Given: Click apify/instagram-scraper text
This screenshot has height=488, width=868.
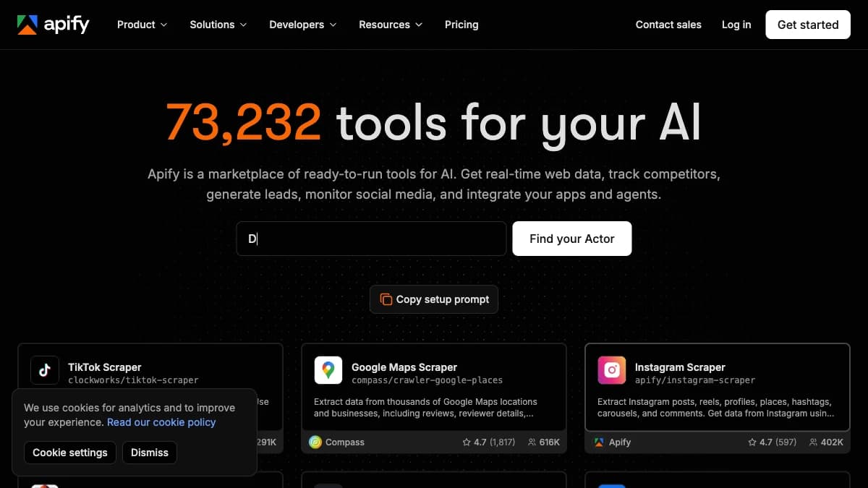Looking at the screenshot, I should [x=695, y=380].
